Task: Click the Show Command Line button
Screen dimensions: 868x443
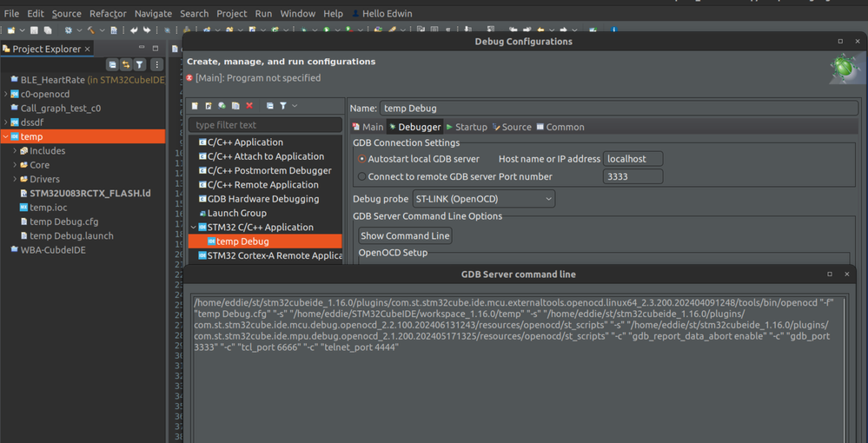Action: [405, 236]
